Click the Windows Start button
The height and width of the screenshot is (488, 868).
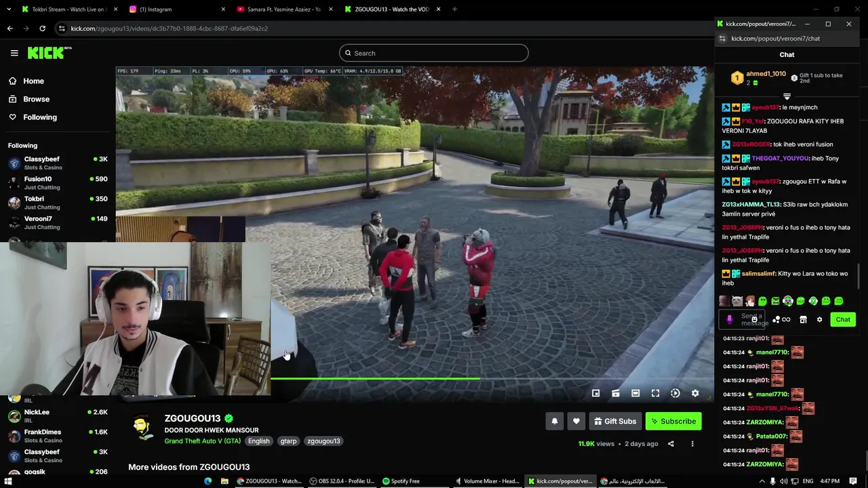click(x=8, y=481)
